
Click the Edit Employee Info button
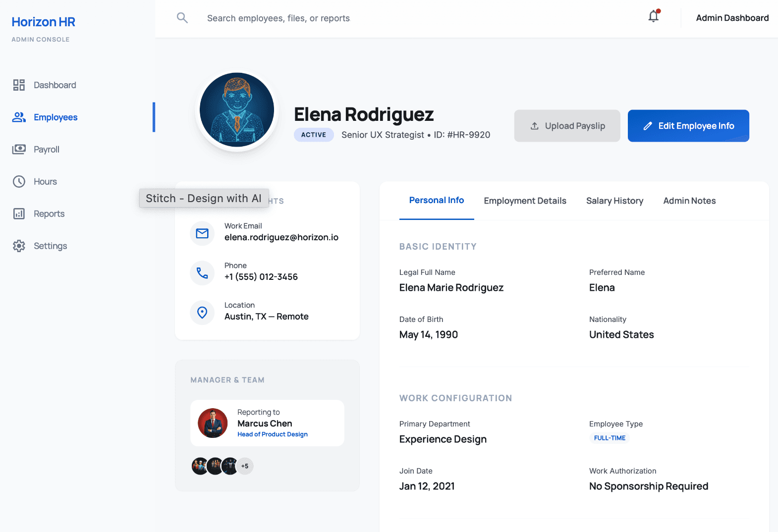tap(688, 126)
